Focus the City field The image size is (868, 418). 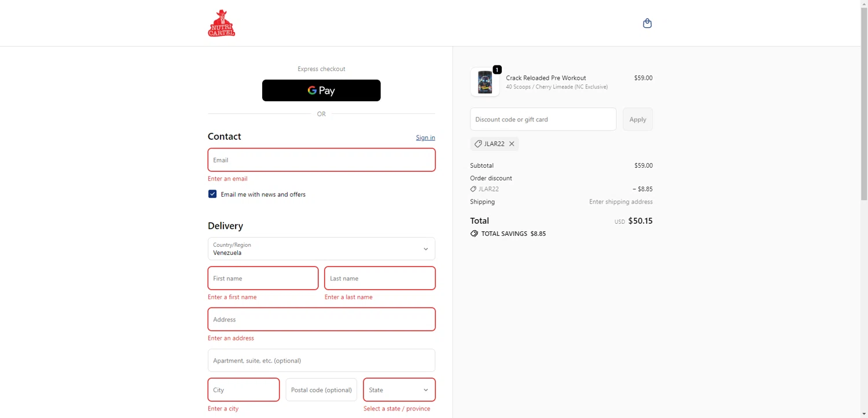(244, 390)
